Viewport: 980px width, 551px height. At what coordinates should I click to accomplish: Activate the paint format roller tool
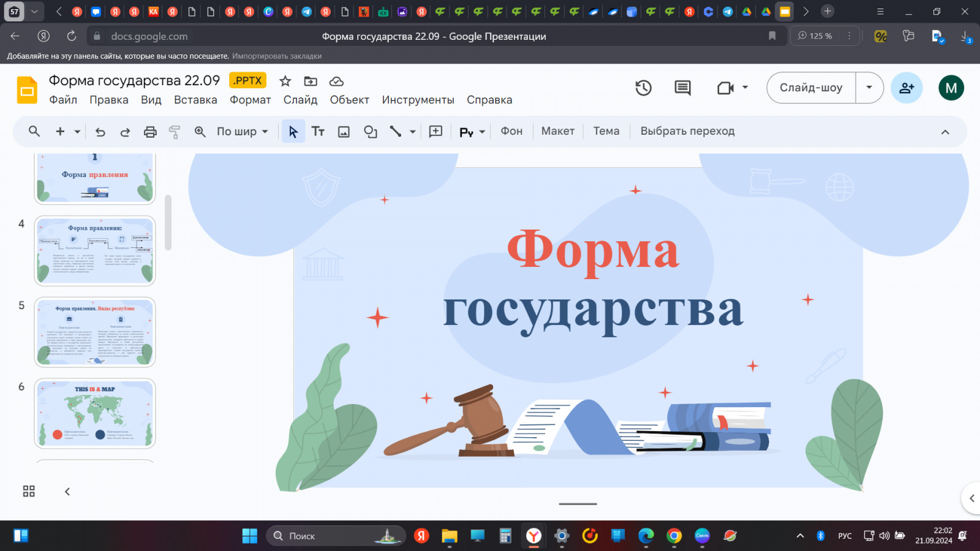[175, 131]
